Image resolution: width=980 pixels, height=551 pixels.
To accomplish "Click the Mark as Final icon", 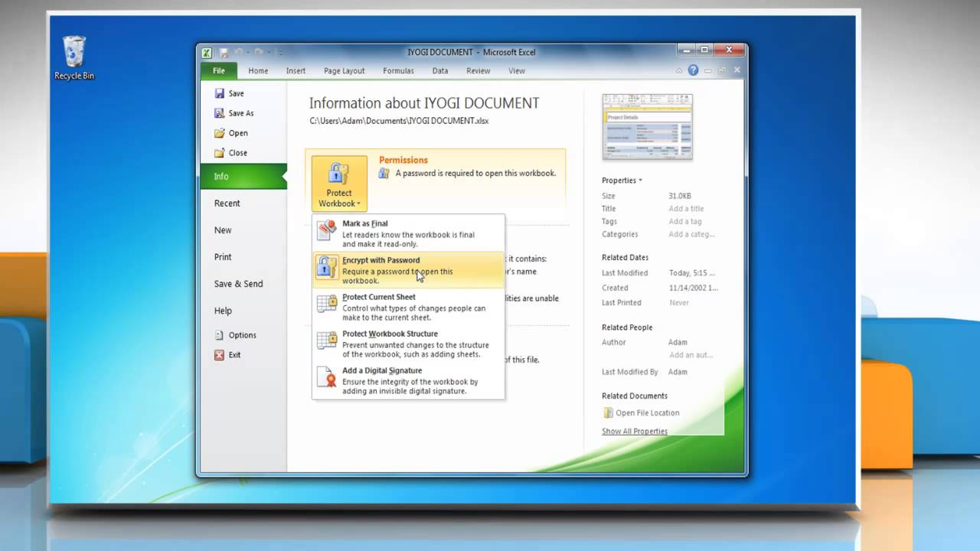I will 327,231.
